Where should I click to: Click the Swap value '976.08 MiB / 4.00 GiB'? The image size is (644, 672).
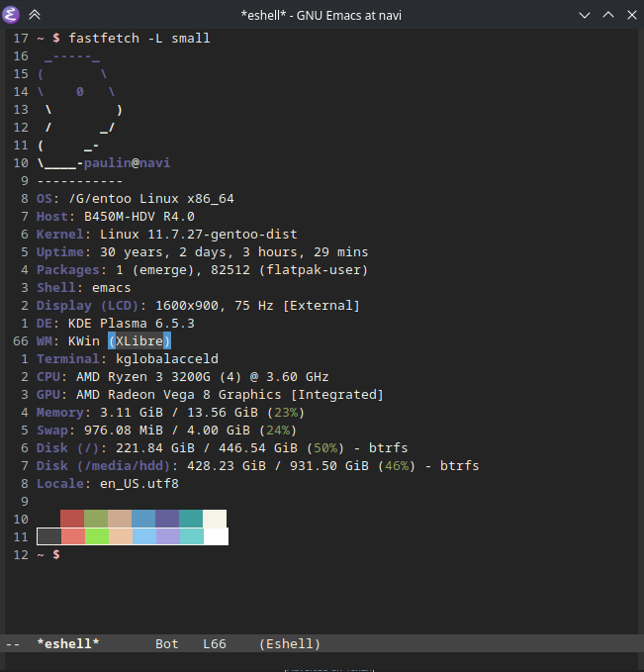pos(167,430)
